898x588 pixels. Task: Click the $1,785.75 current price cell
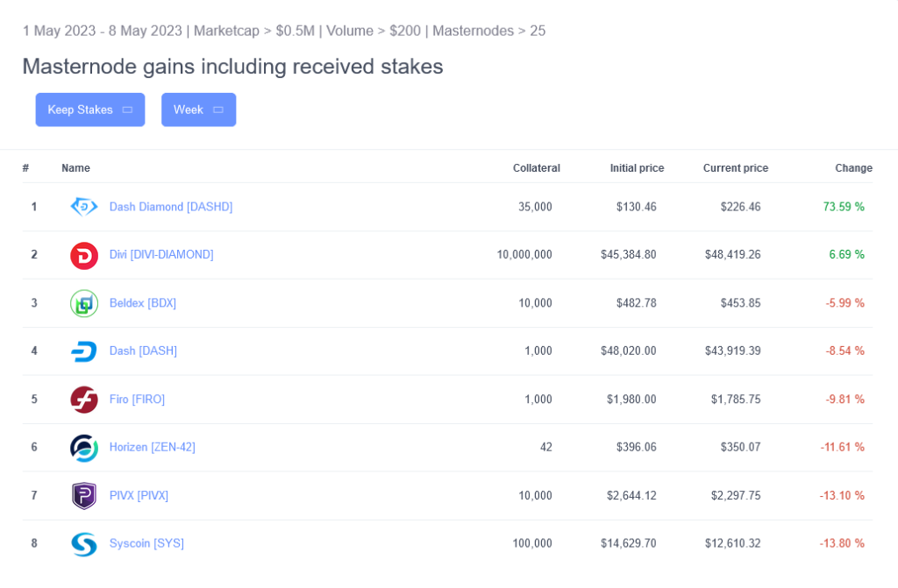[x=736, y=399]
